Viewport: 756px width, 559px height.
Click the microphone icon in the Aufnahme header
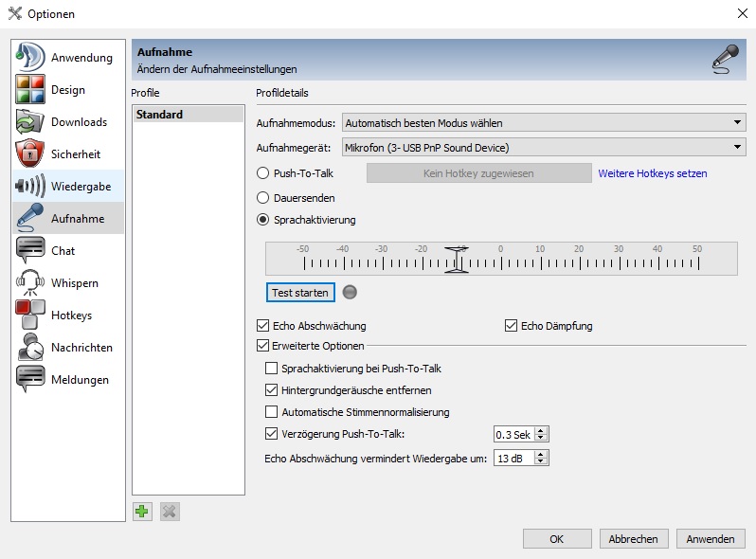pos(726,60)
